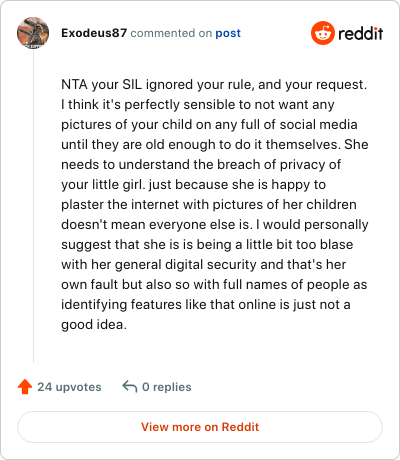The height and width of the screenshot is (460, 400).
Task: Open the 0 replies label
Action: pos(167,387)
